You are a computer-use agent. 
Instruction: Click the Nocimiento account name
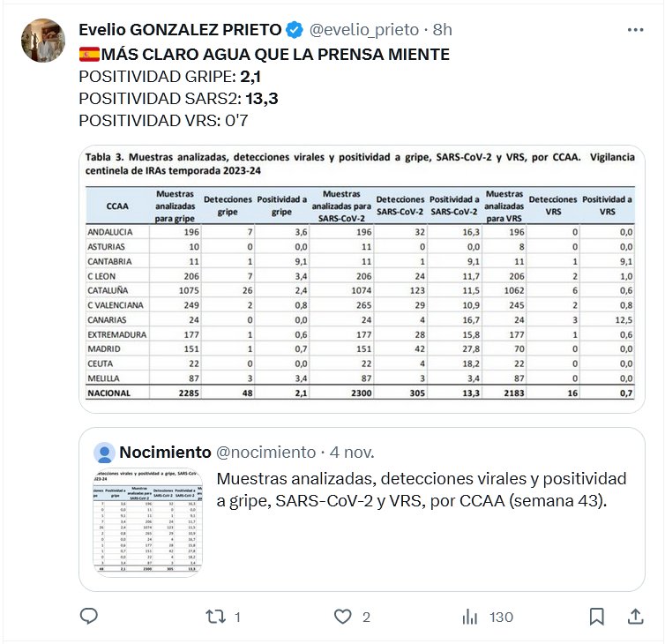click(x=165, y=453)
